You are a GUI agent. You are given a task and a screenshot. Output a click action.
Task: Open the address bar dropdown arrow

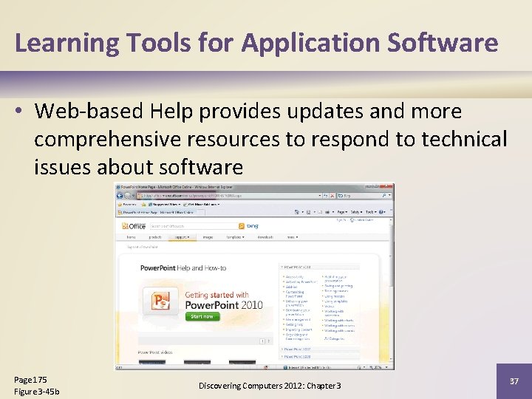click(x=320, y=196)
